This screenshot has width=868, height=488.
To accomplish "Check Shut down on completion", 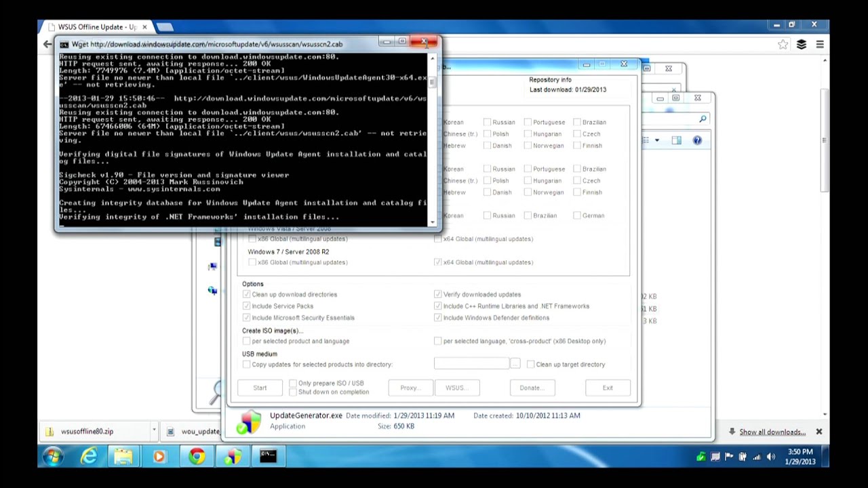I will [293, 392].
